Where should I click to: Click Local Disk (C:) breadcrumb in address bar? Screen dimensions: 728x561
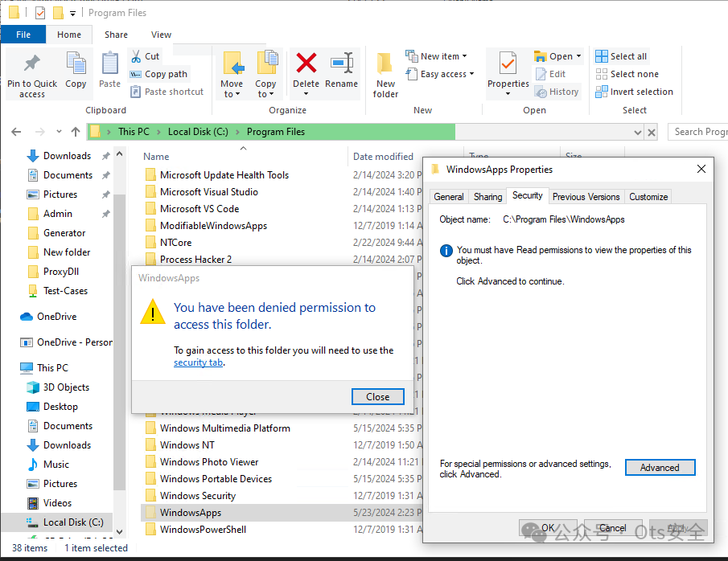[198, 132]
